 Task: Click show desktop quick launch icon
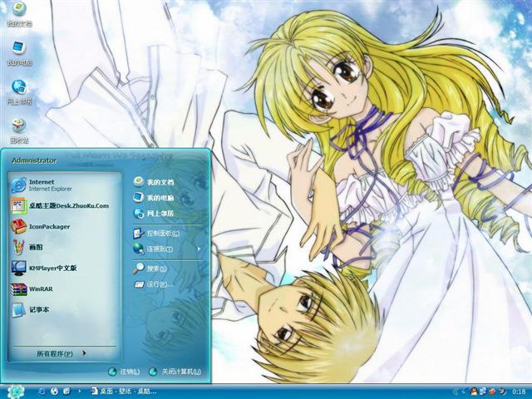(x=66, y=392)
